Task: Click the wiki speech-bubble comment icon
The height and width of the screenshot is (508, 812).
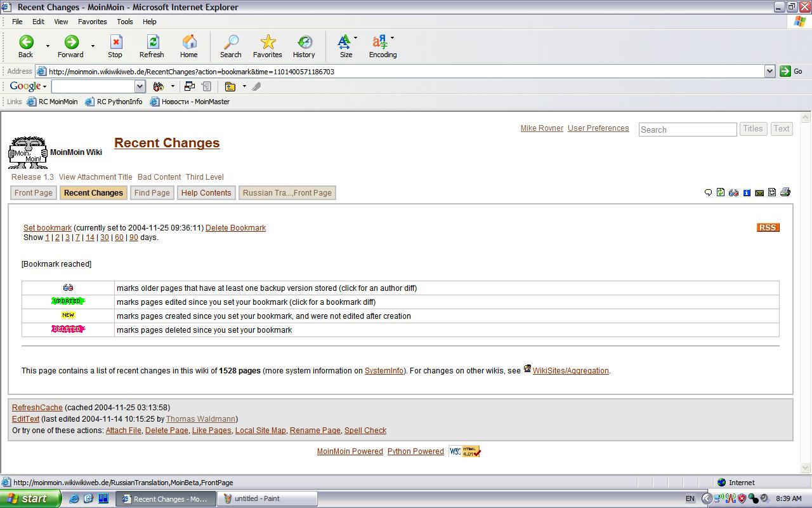Action: coord(709,192)
